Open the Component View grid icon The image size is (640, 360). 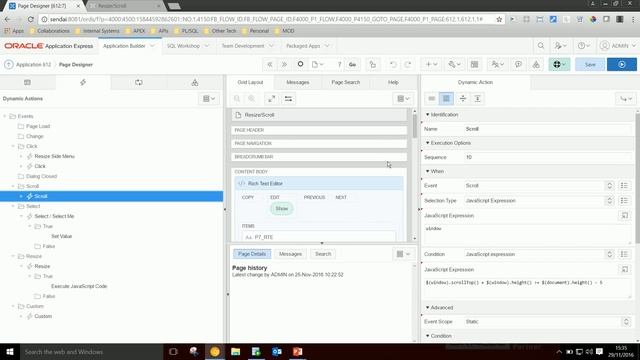(474, 64)
